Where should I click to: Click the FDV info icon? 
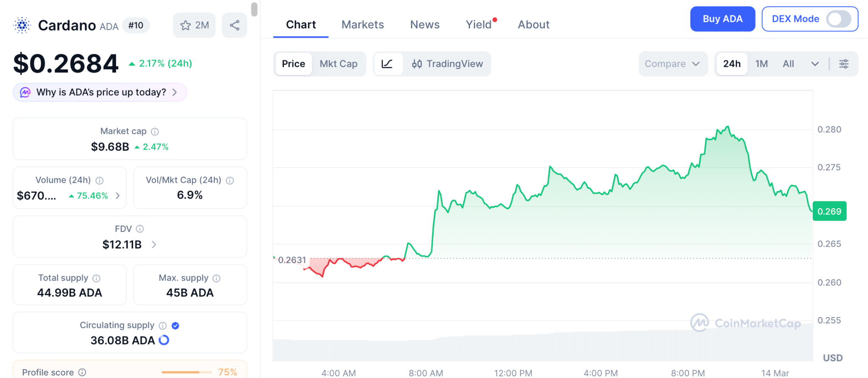pos(140,229)
